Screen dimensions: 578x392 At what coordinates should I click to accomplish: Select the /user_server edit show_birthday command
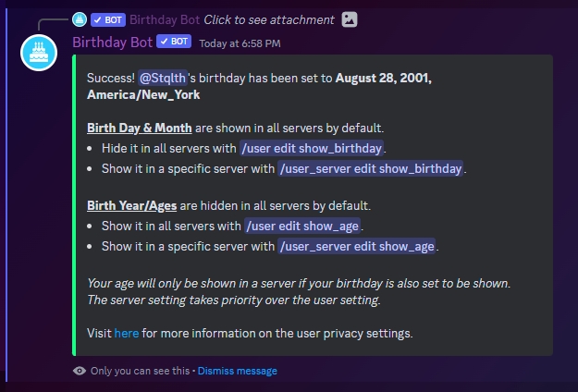coord(370,168)
